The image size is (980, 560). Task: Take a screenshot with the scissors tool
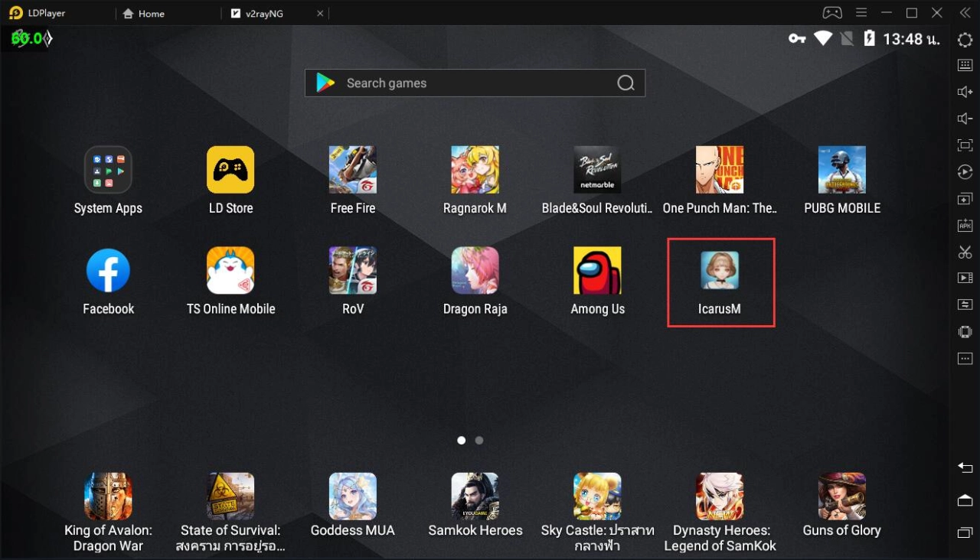(x=965, y=252)
